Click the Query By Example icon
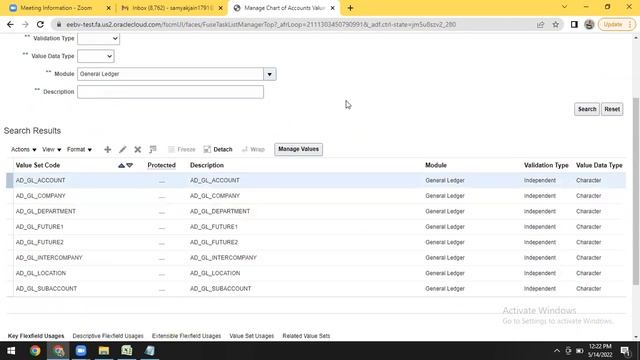 tap(153, 149)
